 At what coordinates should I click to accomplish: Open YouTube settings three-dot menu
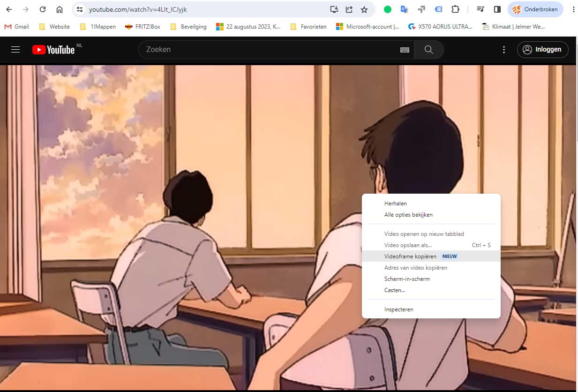pos(504,49)
